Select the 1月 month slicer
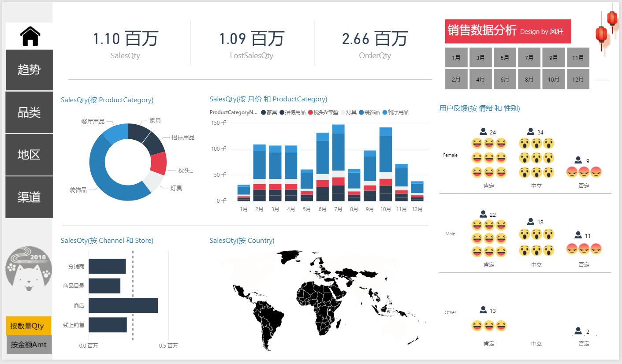Image resolution: width=622 pixels, height=364 pixels. [456, 58]
